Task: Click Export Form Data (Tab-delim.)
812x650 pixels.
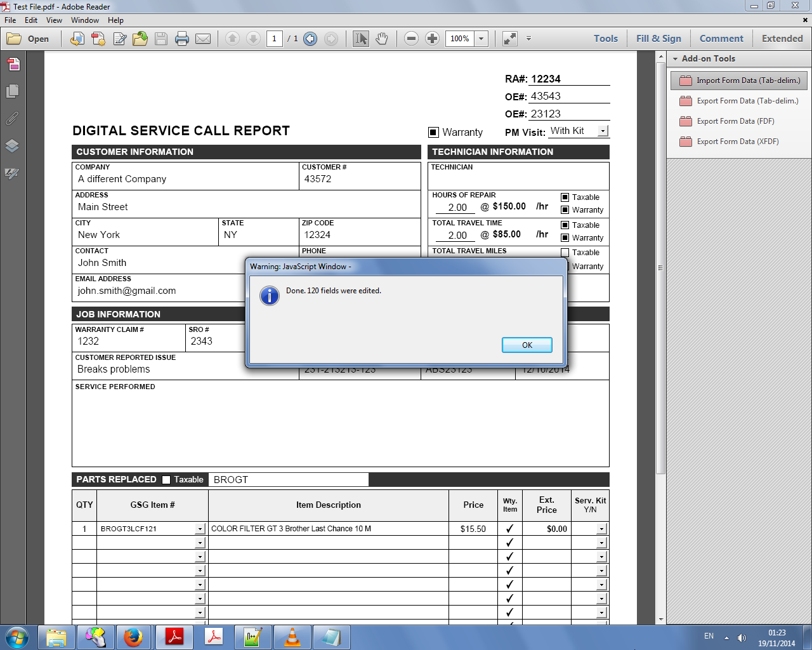Action: pyautogui.click(x=740, y=101)
